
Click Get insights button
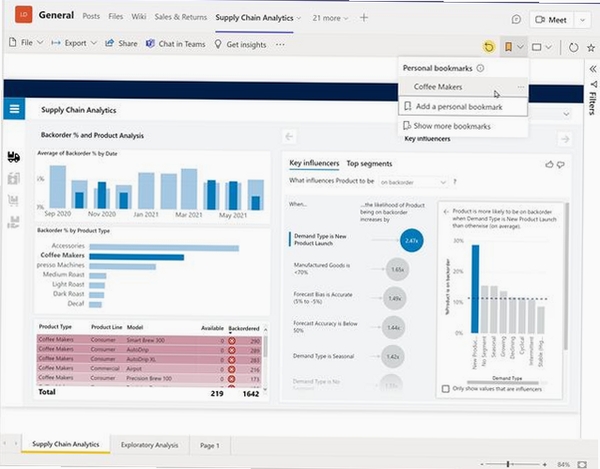click(240, 45)
